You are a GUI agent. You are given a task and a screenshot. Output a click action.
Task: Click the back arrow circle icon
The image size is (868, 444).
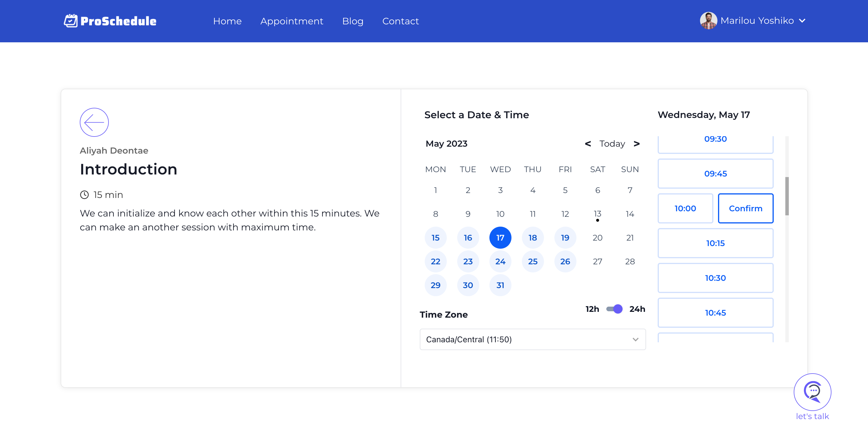(x=94, y=122)
